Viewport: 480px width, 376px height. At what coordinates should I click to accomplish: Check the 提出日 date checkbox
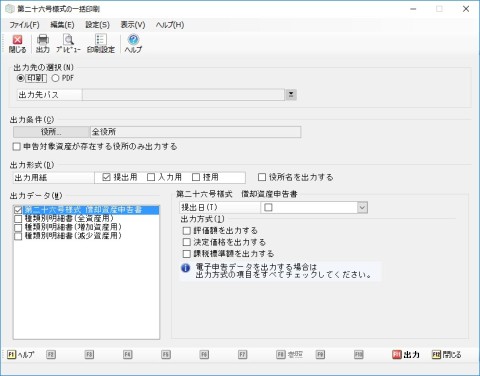click(268, 208)
